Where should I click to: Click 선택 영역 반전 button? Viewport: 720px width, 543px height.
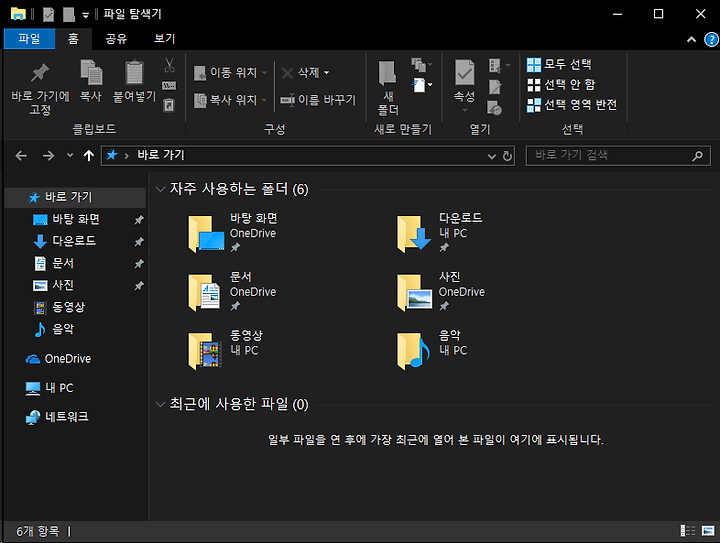572,105
